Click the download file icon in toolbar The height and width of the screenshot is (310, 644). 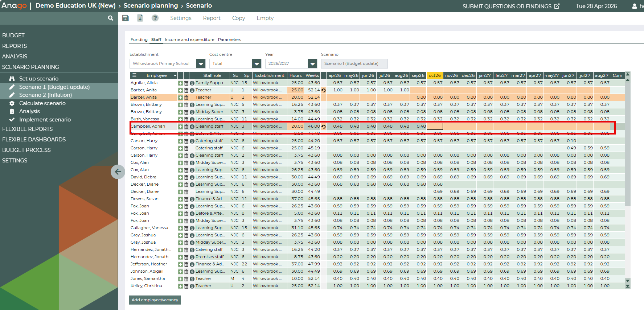point(140,18)
